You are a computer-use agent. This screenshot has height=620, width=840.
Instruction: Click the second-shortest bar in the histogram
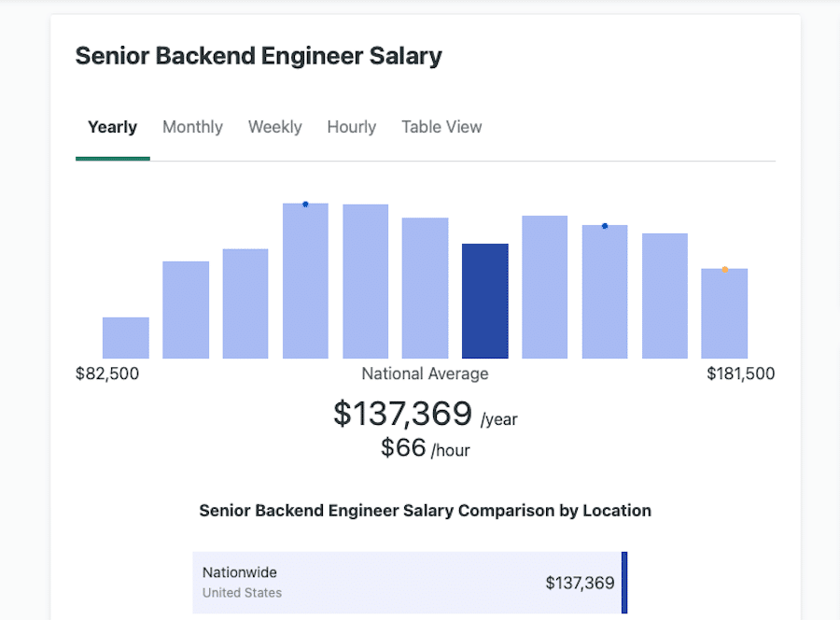(186, 310)
